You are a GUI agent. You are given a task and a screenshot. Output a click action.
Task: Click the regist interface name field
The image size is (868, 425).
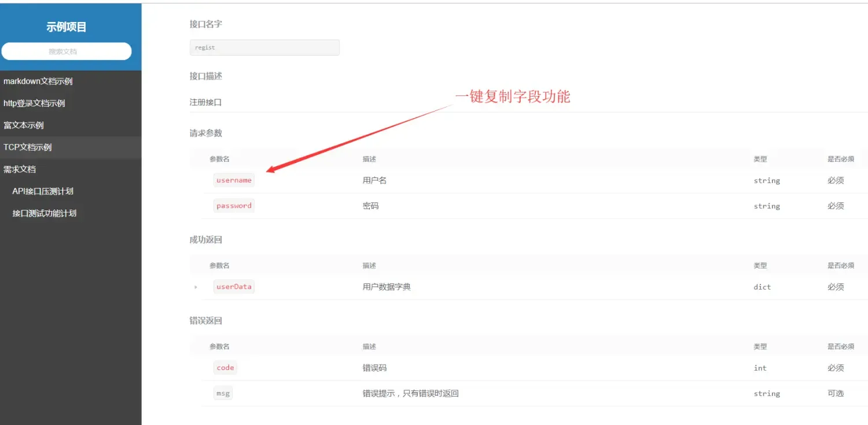[264, 47]
